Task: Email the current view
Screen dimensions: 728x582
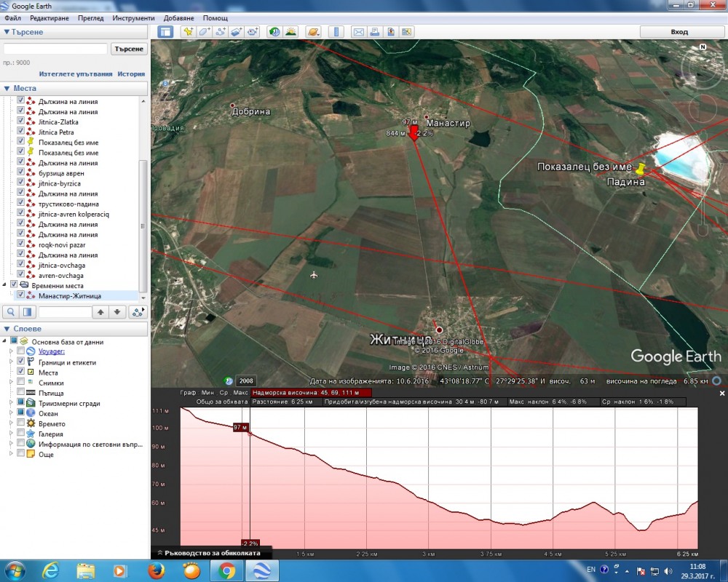Action: click(359, 31)
